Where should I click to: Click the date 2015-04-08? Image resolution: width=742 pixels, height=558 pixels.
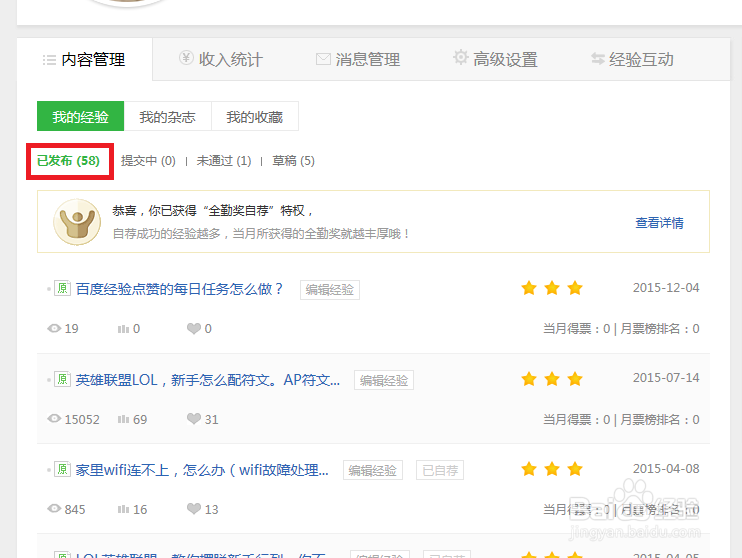(666, 469)
